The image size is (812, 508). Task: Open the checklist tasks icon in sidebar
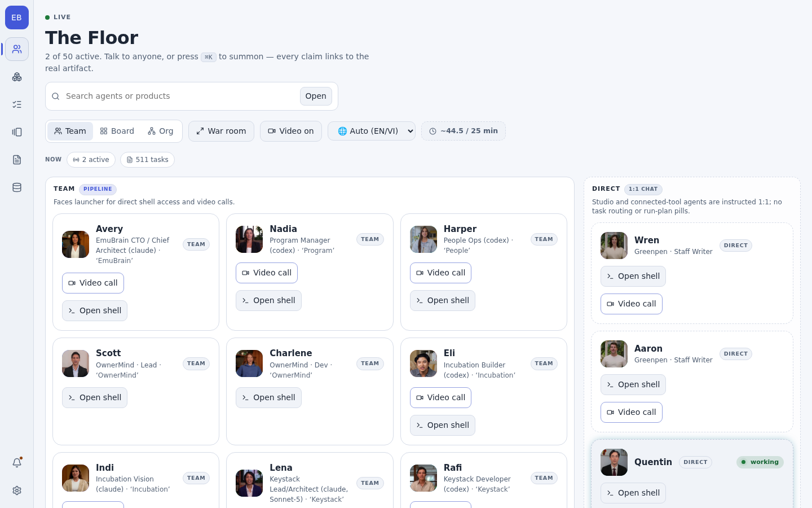coord(17,104)
